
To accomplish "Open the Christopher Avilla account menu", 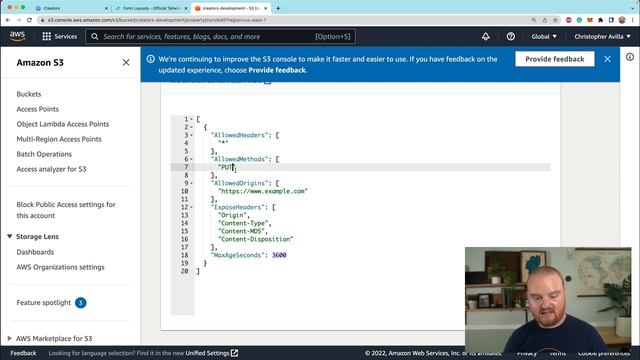I will [x=602, y=36].
